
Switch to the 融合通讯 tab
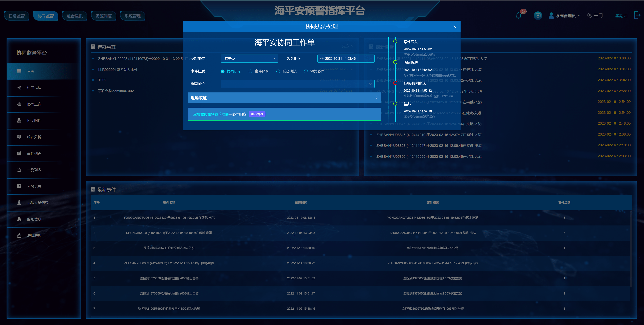pos(74,16)
